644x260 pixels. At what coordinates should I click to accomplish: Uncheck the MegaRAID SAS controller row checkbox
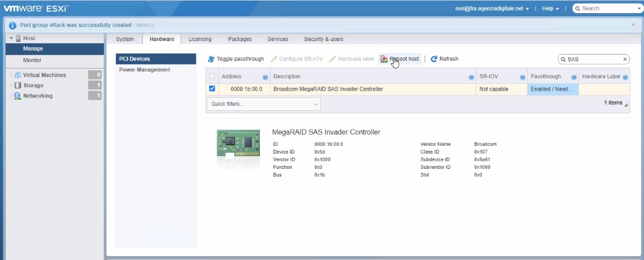tap(212, 89)
